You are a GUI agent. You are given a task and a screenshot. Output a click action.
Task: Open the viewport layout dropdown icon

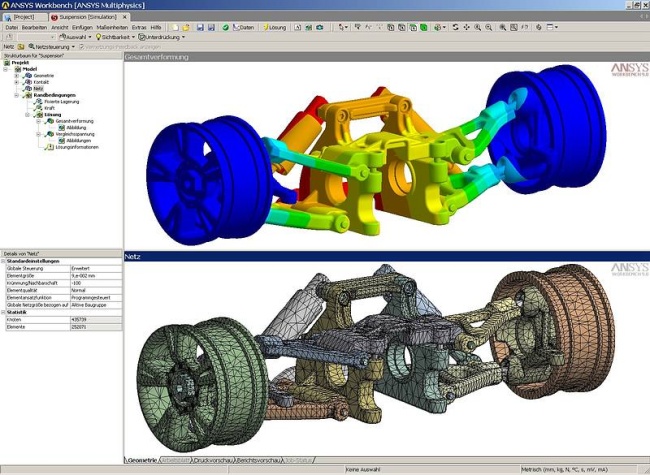[552, 27]
